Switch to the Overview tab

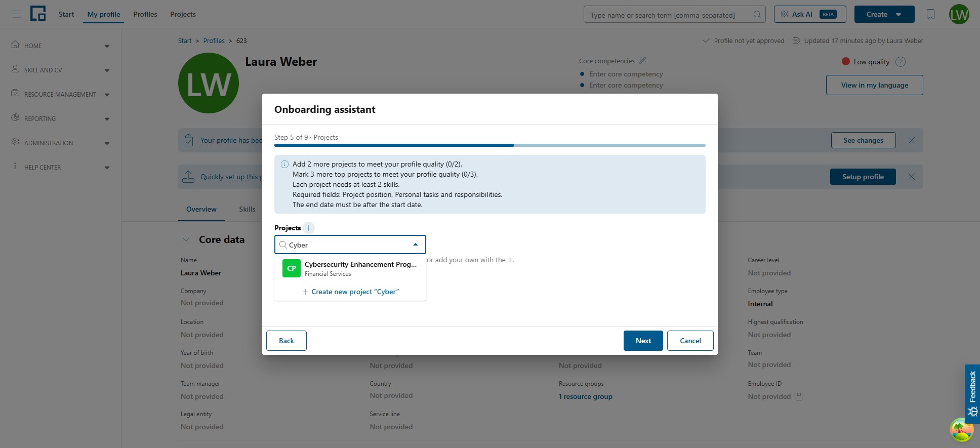tap(201, 209)
